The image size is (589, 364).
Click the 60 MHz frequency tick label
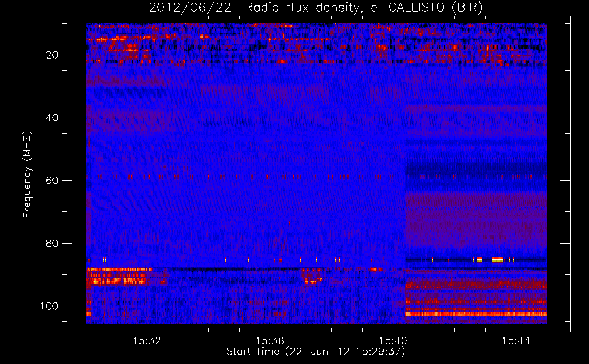[52, 181]
